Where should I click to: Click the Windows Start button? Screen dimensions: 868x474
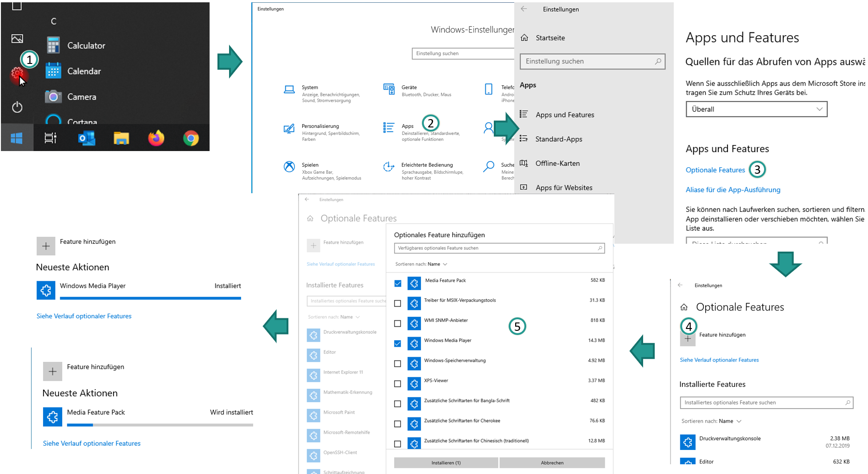(17, 138)
